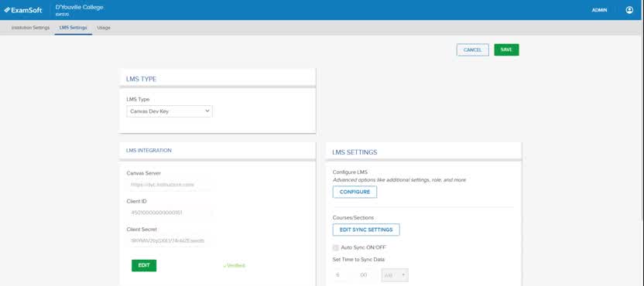The width and height of the screenshot is (644, 286).
Task: Click the Courses/Sections label
Action: click(x=353, y=217)
